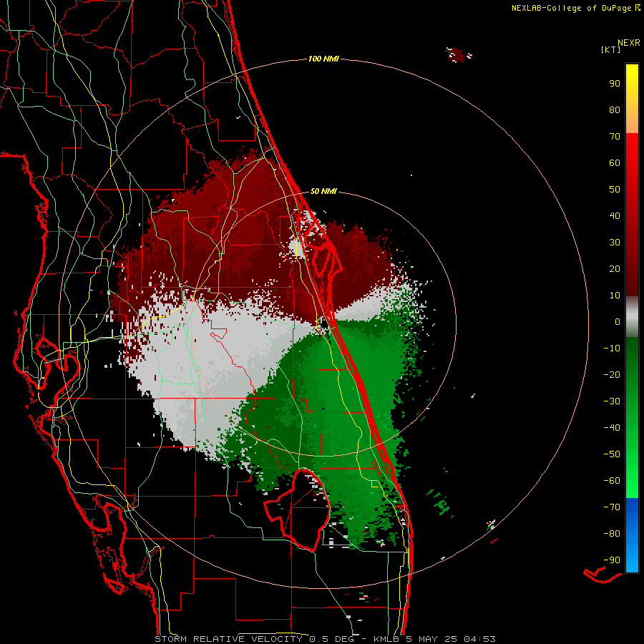Click the -50 value on the velocity scale
This screenshot has width=644, height=644.
[x=612, y=454]
